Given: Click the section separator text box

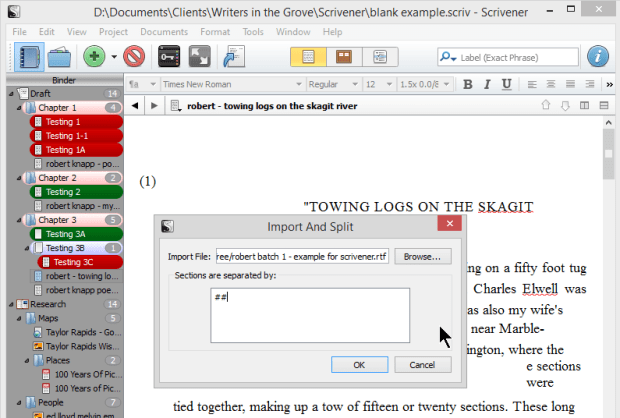Looking at the screenshot, I should [310, 315].
